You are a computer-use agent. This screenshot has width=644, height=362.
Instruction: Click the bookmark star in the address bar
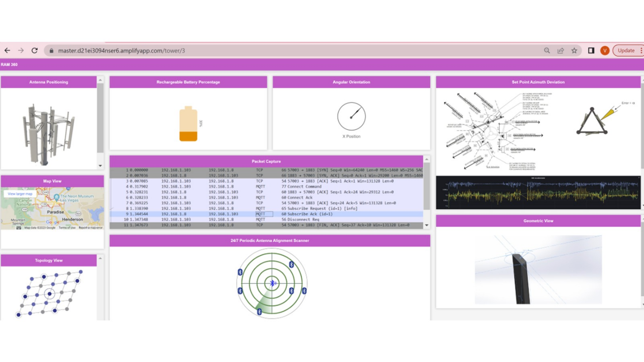point(574,51)
